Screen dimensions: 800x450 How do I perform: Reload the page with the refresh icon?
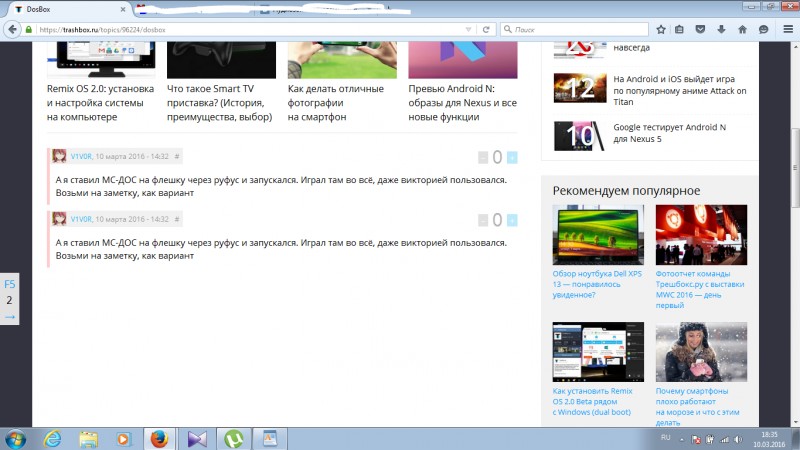(486, 30)
